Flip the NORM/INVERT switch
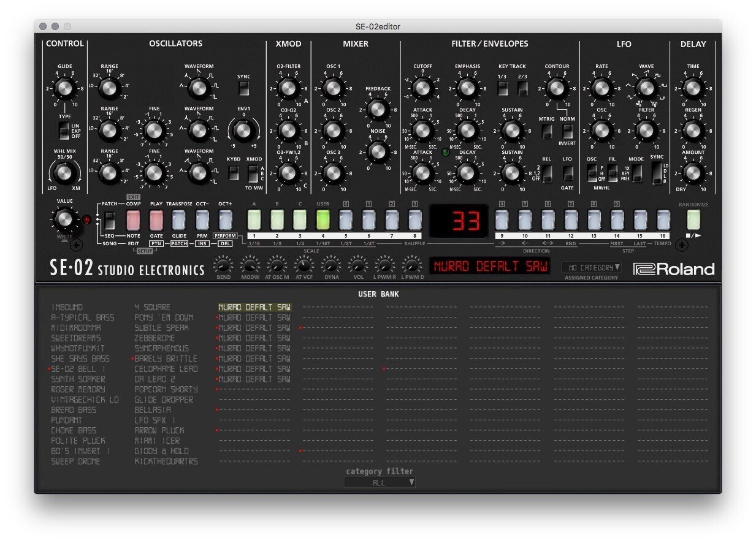This screenshot has width=756, height=543. (x=567, y=131)
